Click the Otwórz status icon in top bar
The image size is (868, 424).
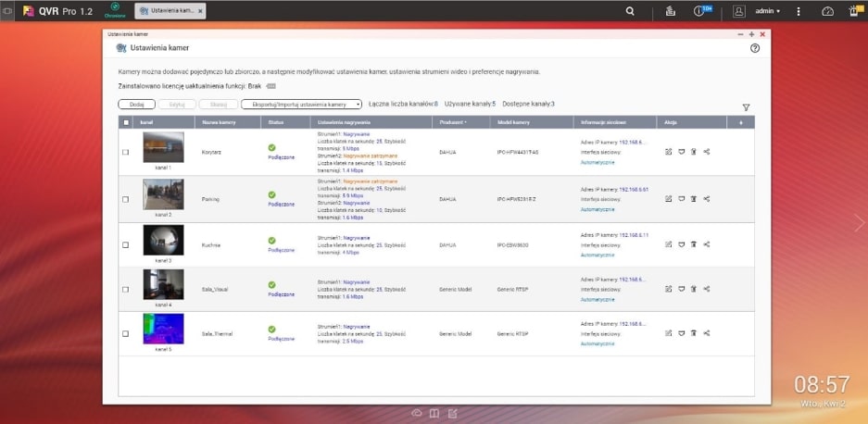click(115, 10)
